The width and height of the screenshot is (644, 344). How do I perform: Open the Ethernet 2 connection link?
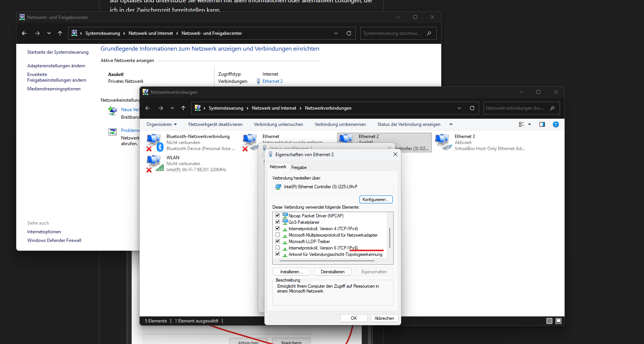272,81
